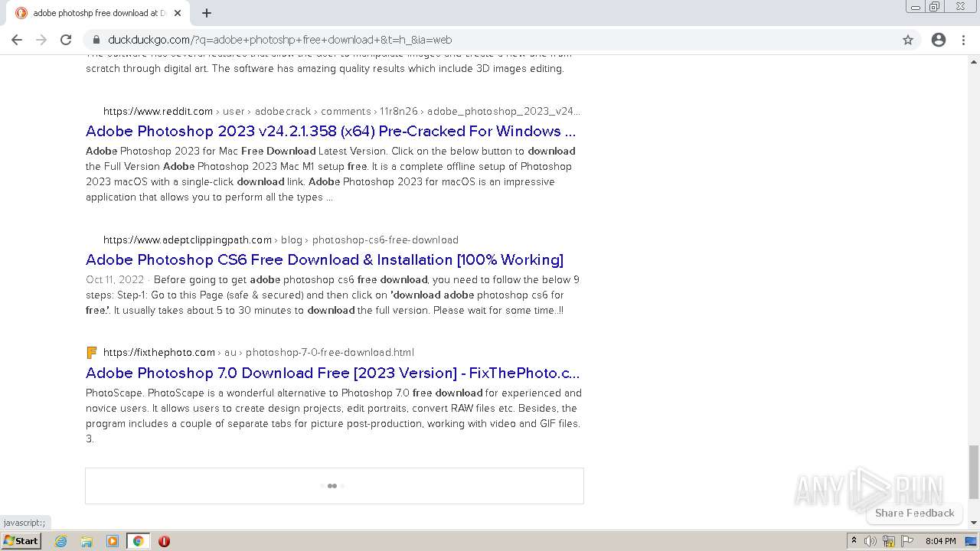The image size is (980, 551).
Task: Click the adeptclippingpath.com result URL
Action: [281, 240]
